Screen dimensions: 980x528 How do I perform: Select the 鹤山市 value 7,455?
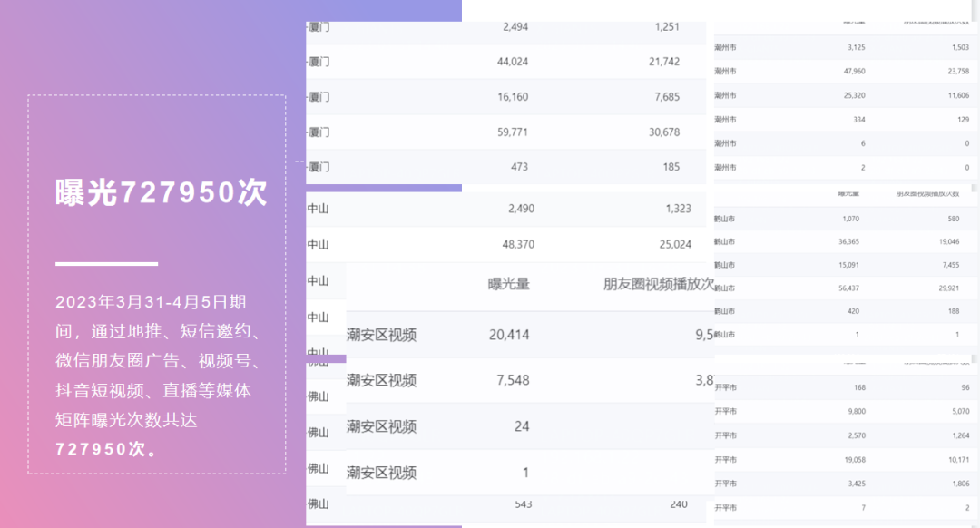[951, 265]
